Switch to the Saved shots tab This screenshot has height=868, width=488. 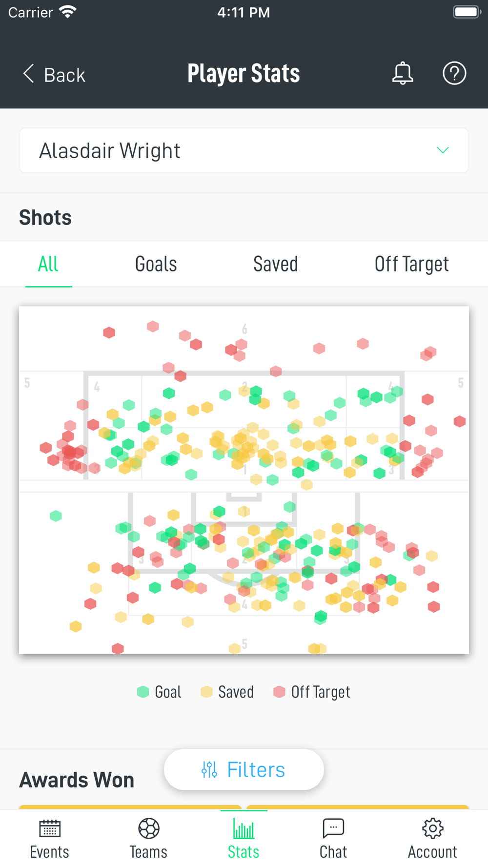275,264
